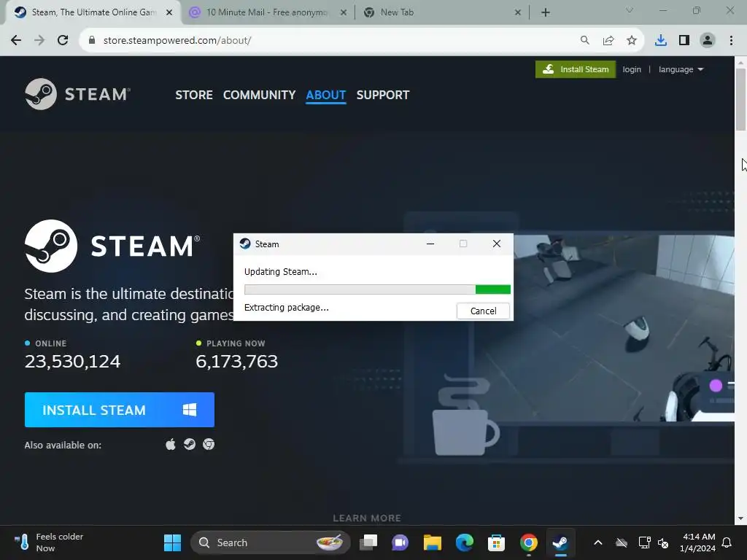Bookmark this page with the star
This screenshot has width=747, height=560.
pos(632,41)
